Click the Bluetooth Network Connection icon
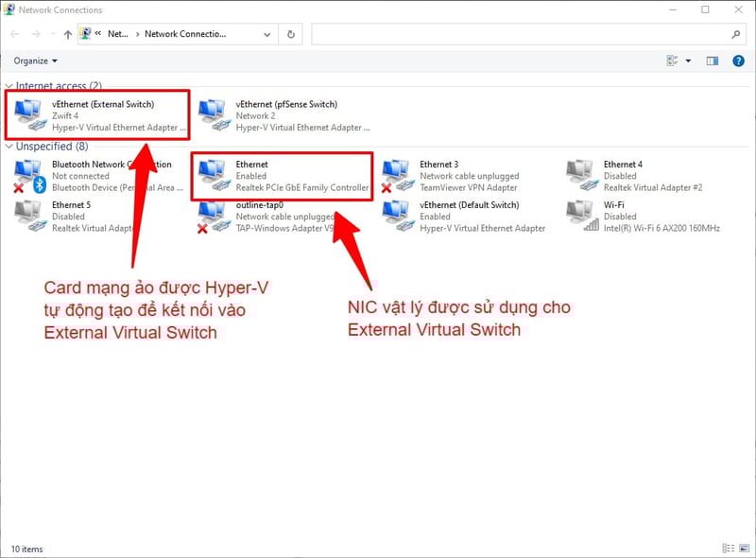756x558 pixels. (28, 175)
